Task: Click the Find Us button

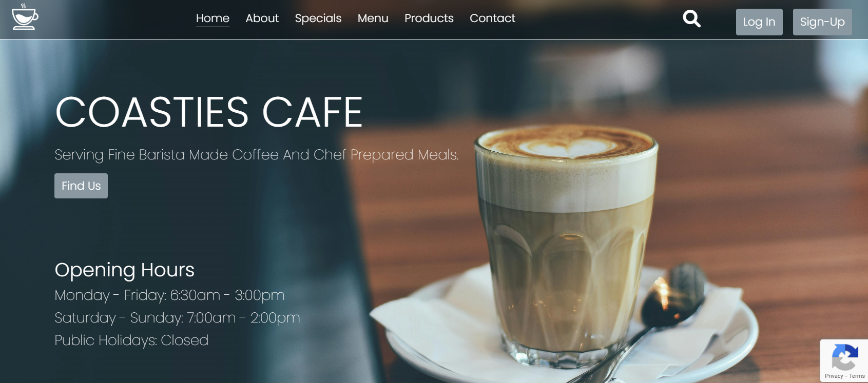Action: click(81, 186)
